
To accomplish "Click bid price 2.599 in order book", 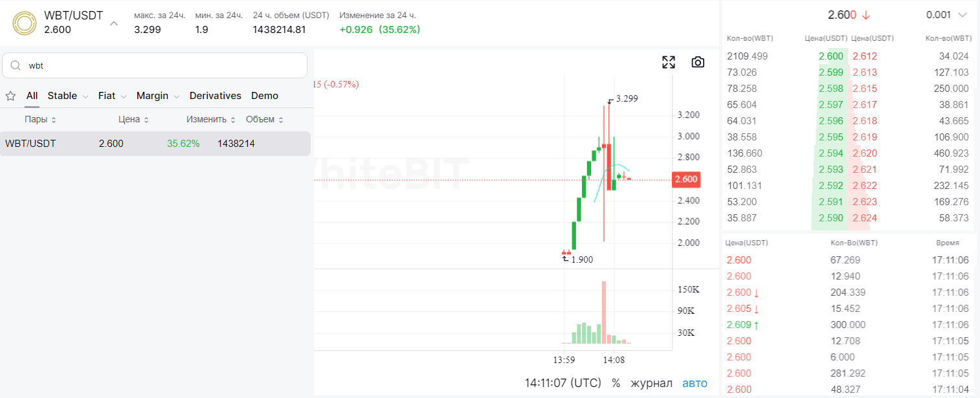I will click(831, 72).
